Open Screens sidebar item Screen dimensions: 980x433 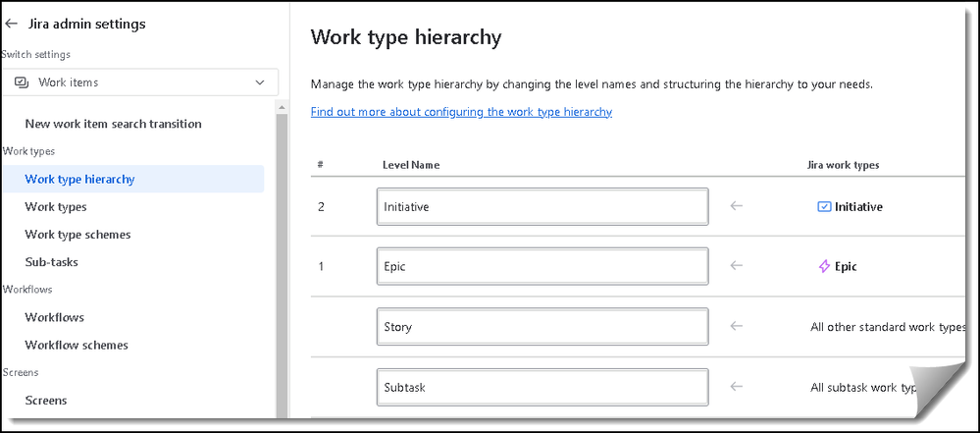(x=46, y=400)
